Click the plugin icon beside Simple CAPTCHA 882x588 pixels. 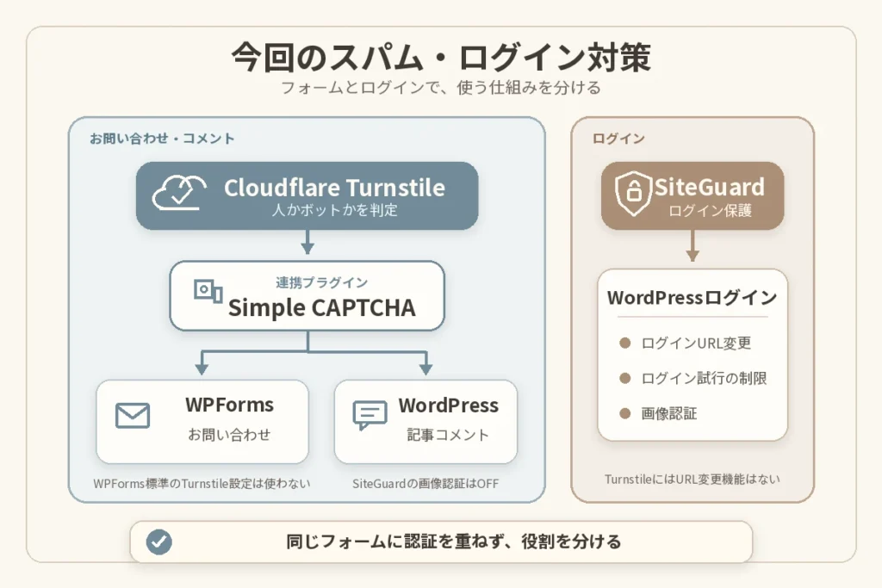(208, 291)
